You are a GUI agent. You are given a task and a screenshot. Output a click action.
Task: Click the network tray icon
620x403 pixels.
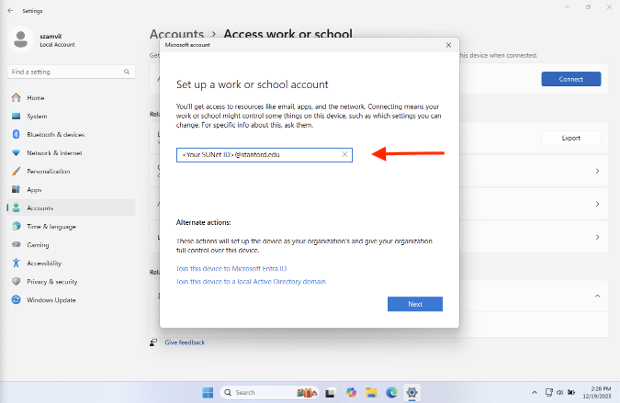click(x=549, y=392)
